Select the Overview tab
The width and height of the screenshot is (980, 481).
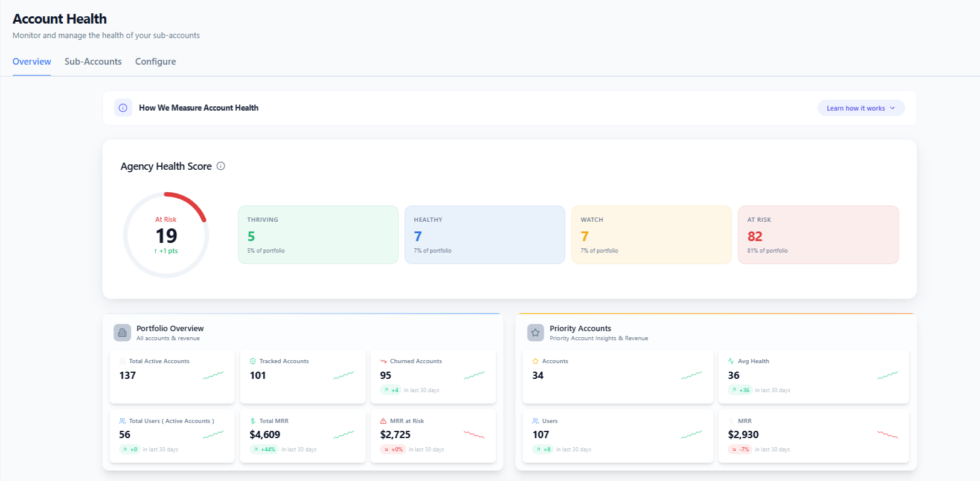(x=32, y=62)
